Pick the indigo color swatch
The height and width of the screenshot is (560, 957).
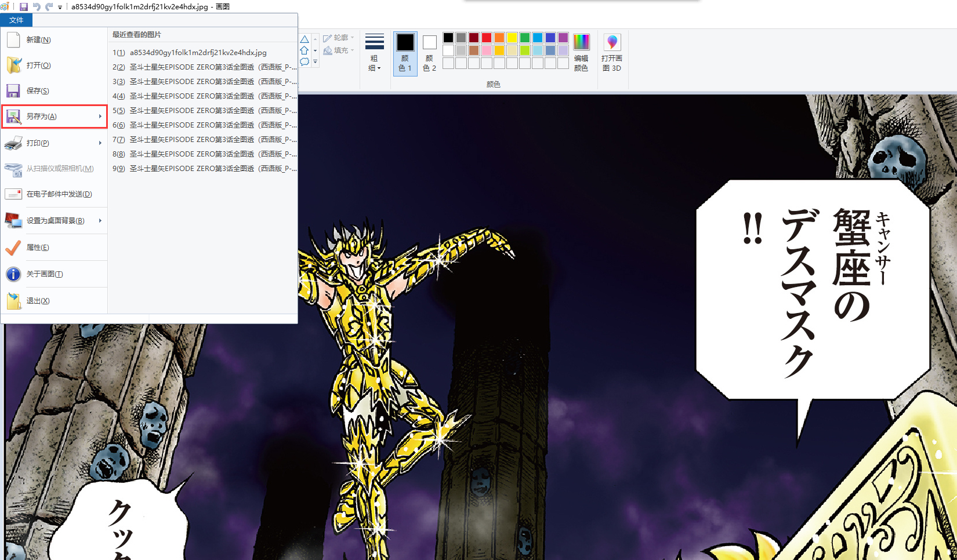(x=550, y=38)
